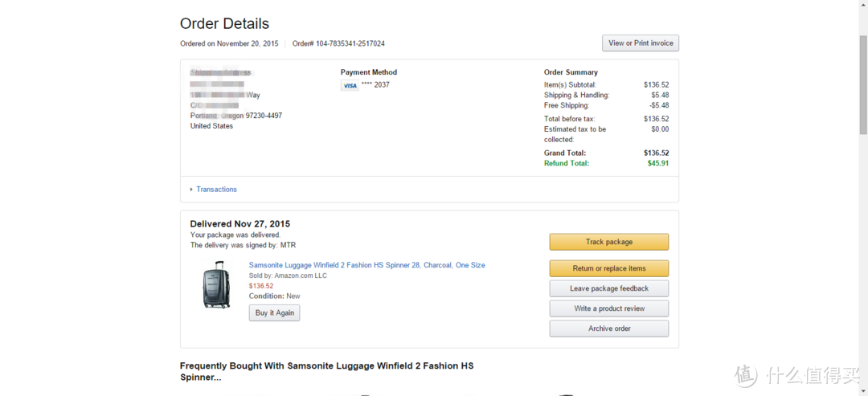868x396 pixels.
Task: Open the Samsonite Luggage Winfield 2 product link
Action: click(x=366, y=265)
